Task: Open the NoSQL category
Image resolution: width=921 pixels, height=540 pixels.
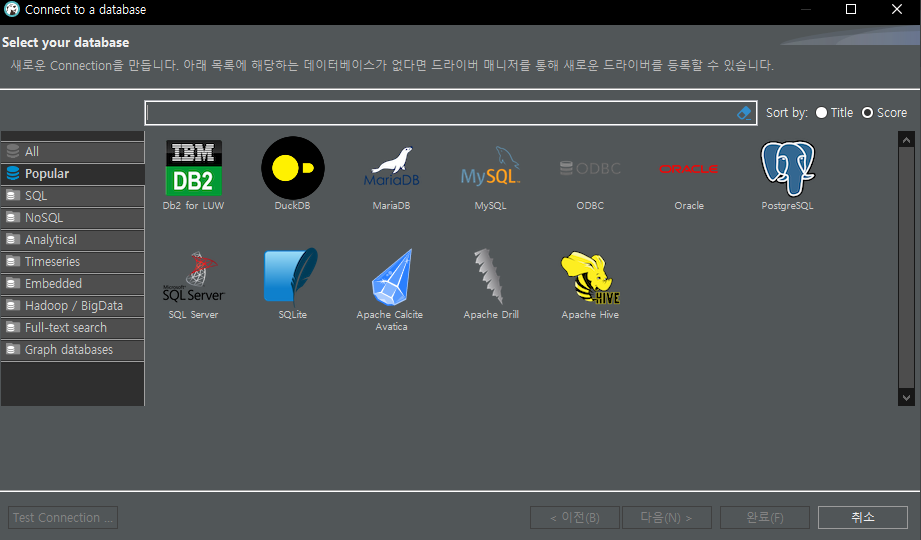Action: pos(72,218)
